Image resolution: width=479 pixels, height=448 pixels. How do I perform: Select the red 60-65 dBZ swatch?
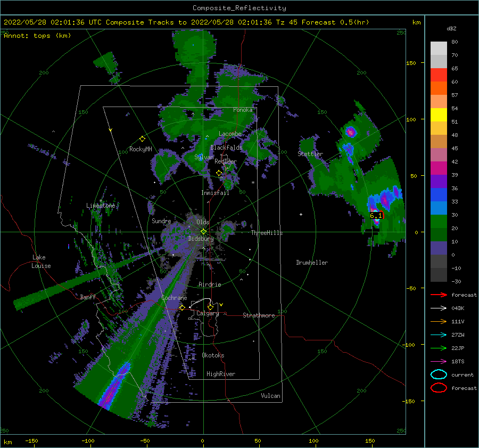pyautogui.click(x=439, y=75)
